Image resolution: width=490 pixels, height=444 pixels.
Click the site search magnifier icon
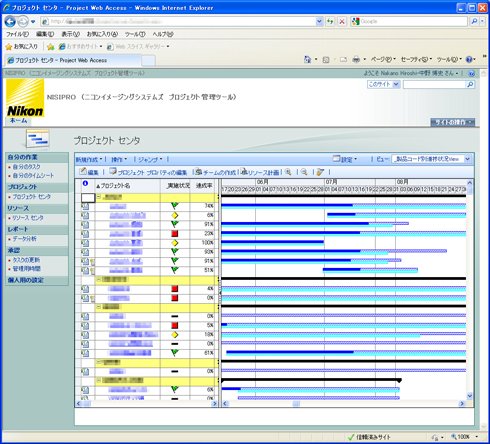point(470,84)
